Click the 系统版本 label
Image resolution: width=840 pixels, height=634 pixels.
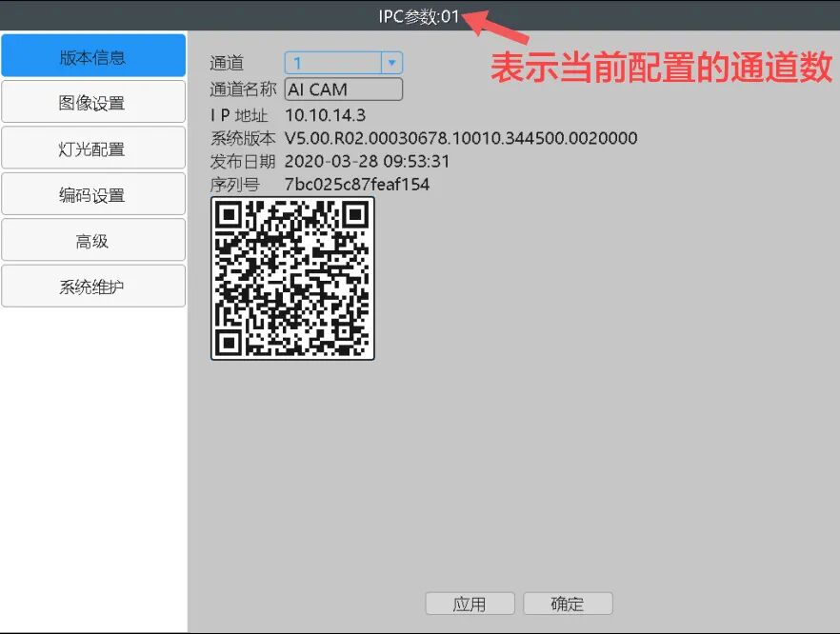pos(243,138)
